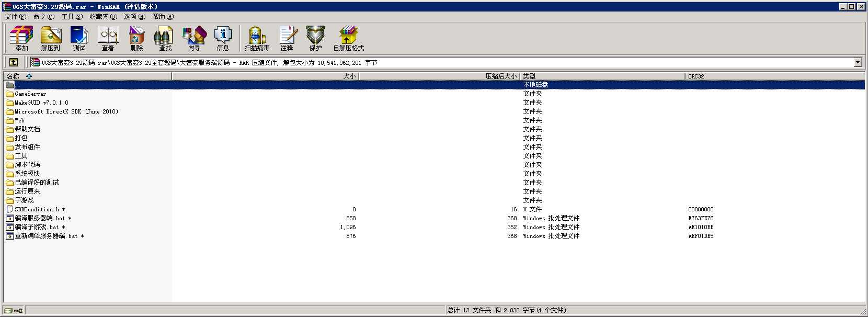Click the 本地磁盘 type cell
The width and height of the screenshot is (868, 317).
[x=535, y=85]
